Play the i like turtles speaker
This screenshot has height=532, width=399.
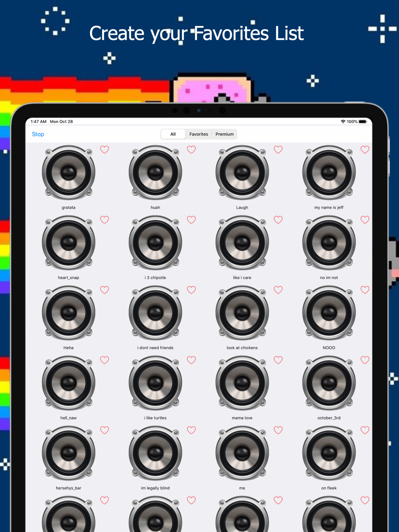click(155, 383)
